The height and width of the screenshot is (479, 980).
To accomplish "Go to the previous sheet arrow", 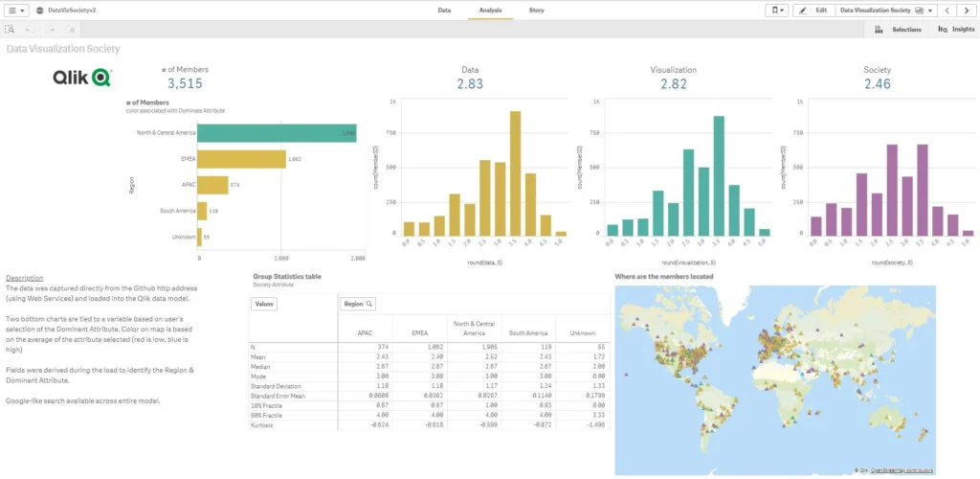I will click(947, 10).
